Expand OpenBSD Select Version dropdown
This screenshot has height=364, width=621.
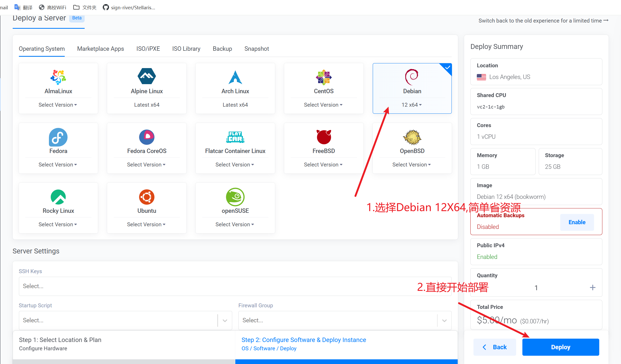(412, 165)
